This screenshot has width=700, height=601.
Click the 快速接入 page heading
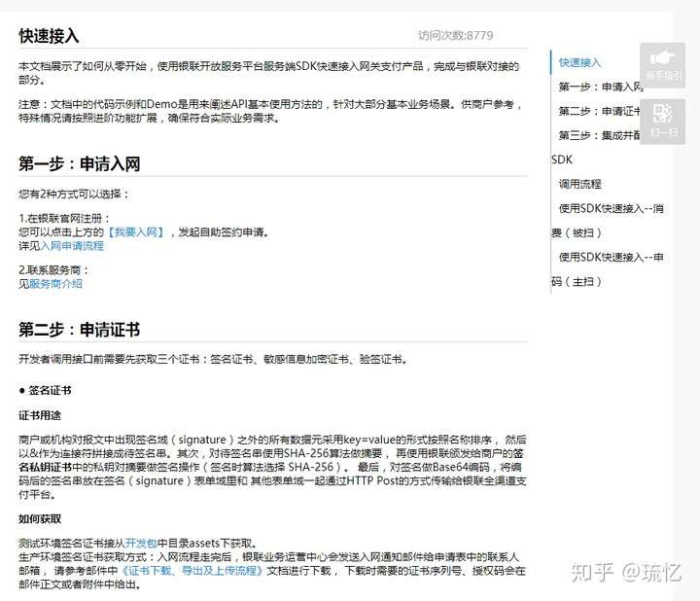coord(50,36)
